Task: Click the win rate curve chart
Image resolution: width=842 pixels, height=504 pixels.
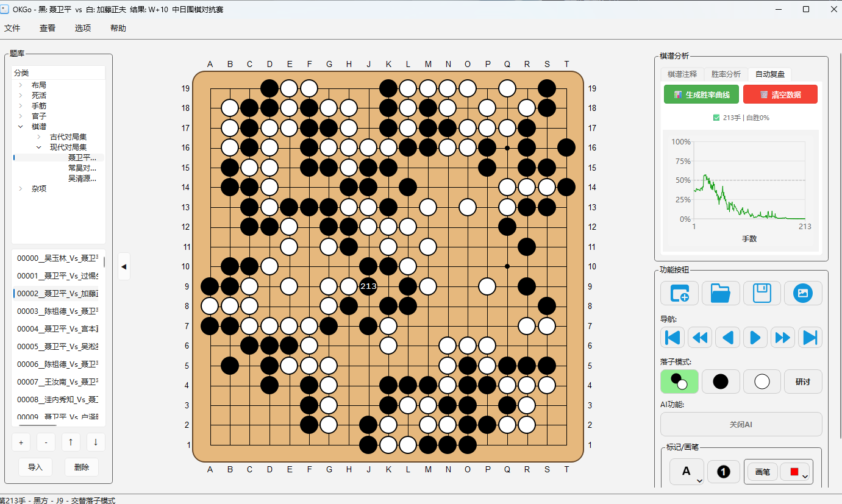Action: pyautogui.click(x=741, y=190)
